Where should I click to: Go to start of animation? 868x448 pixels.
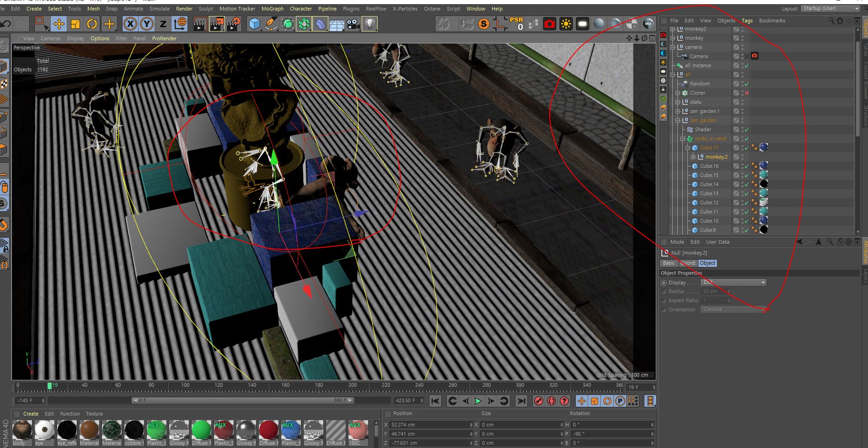point(435,401)
